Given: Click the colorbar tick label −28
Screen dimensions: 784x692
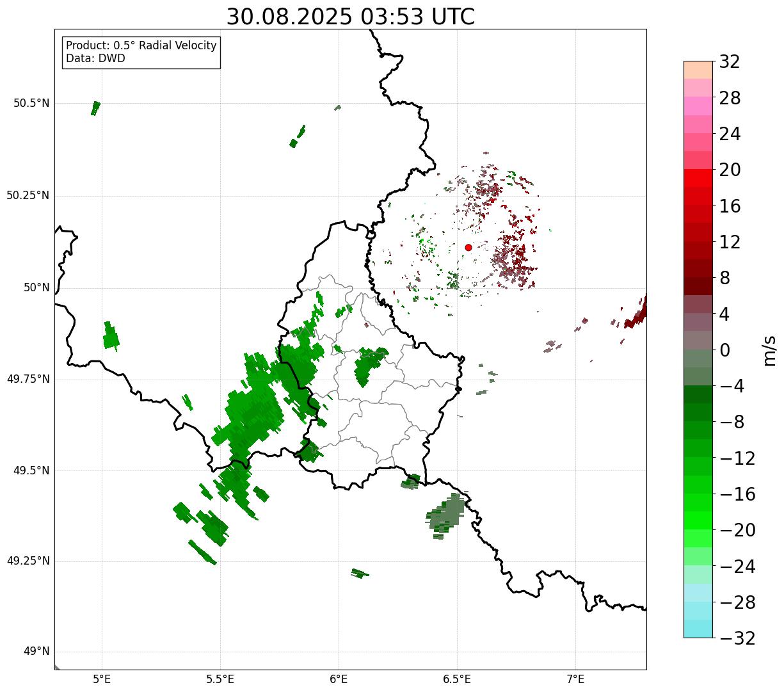Looking at the screenshot, I should [737, 602].
